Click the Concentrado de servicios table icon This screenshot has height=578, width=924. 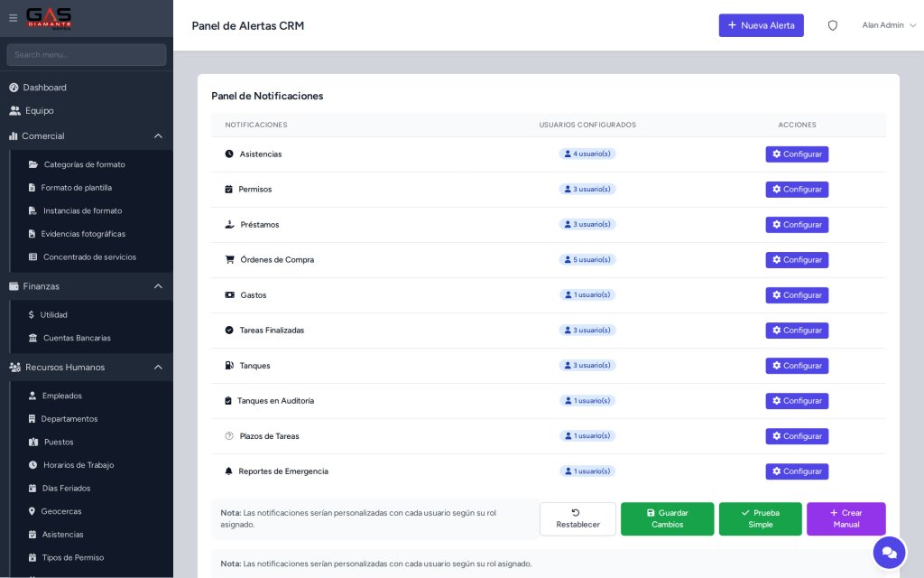coord(33,257)
